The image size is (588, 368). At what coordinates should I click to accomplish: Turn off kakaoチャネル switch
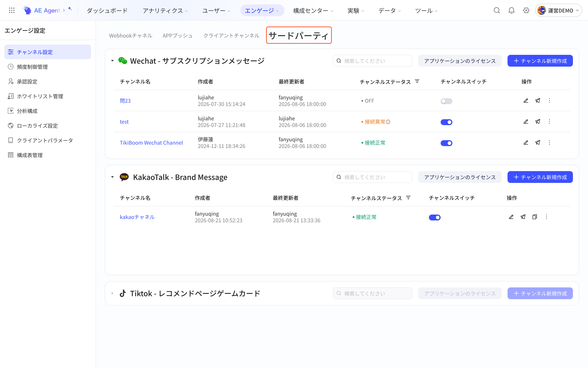click(435, 217)
